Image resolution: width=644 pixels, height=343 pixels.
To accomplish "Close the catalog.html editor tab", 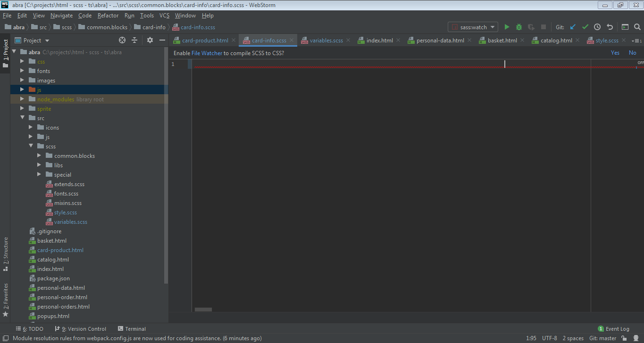I will pos(578,41).
